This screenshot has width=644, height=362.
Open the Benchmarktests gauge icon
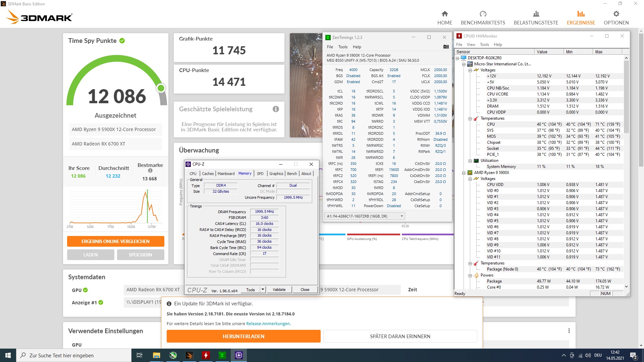(x=483, y=14)
